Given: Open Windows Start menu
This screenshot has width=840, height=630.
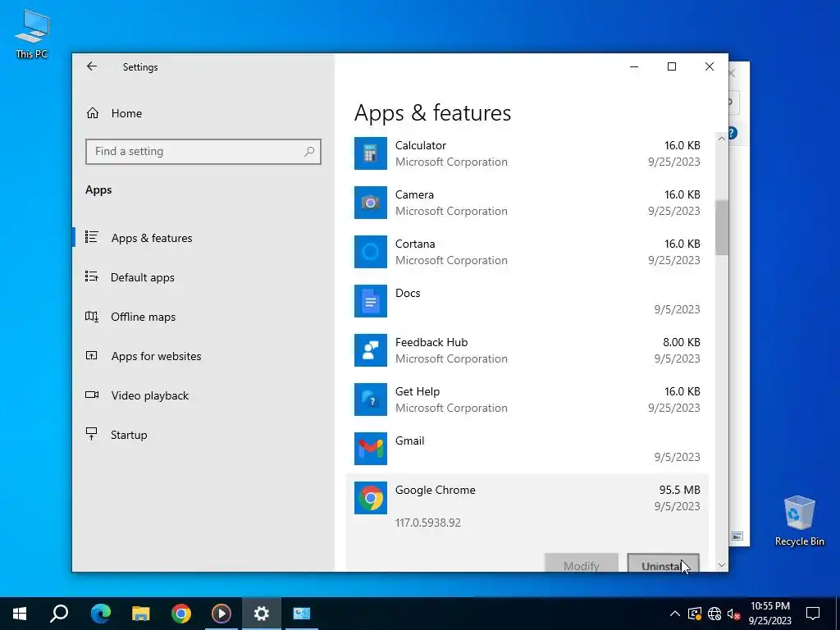Looking at the screenshot, I should click(x=20, y=614).
